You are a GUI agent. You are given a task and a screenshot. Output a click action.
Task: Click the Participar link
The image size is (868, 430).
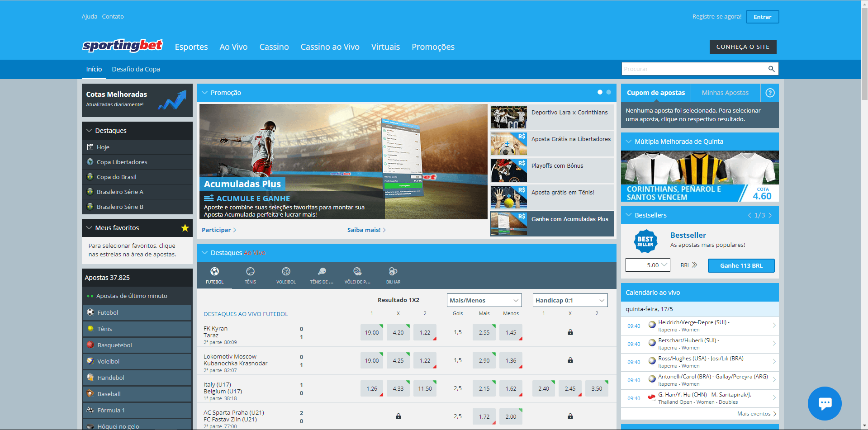pos(219,230)
